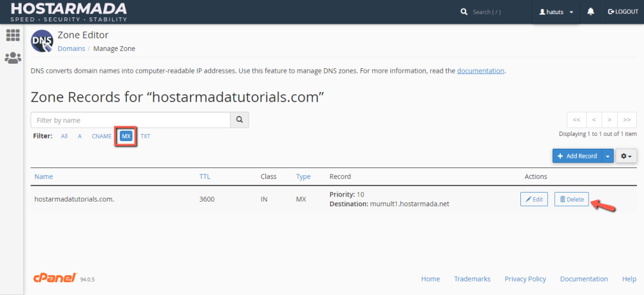Delete the hostarmadatutorials.com MX record
Image resolution: width=644 pixels, height=295 pixels.
pos(572,199)
